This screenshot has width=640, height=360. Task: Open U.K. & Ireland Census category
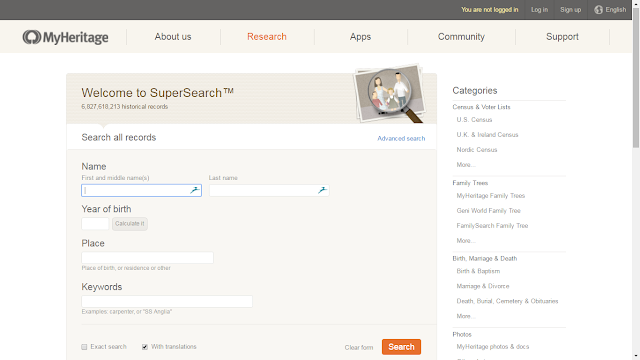pyautogui.click(x=487, y=135)
